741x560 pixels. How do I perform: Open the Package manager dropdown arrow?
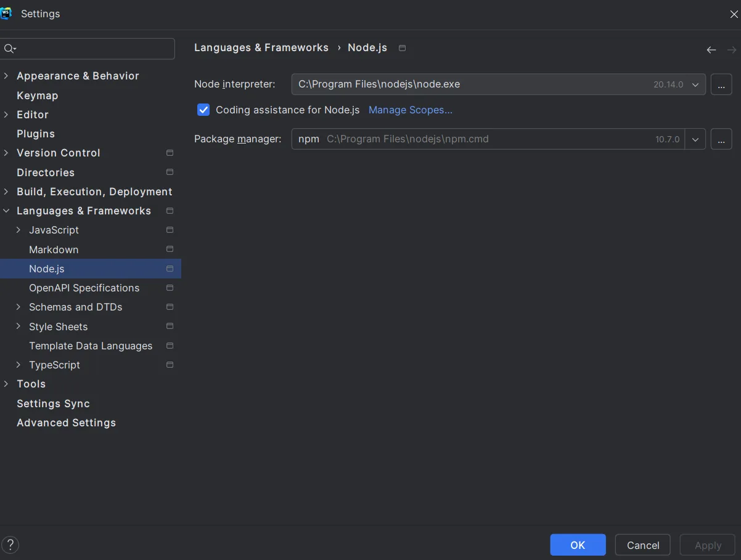[695, 139]
